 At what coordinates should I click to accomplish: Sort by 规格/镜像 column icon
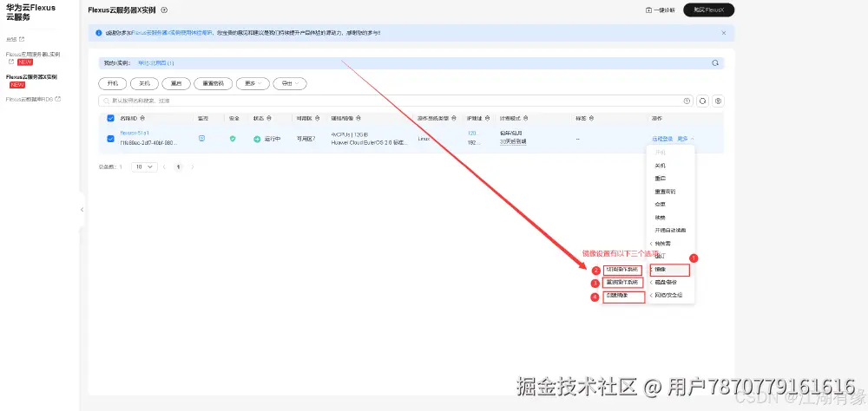click(x=359, y=119)
